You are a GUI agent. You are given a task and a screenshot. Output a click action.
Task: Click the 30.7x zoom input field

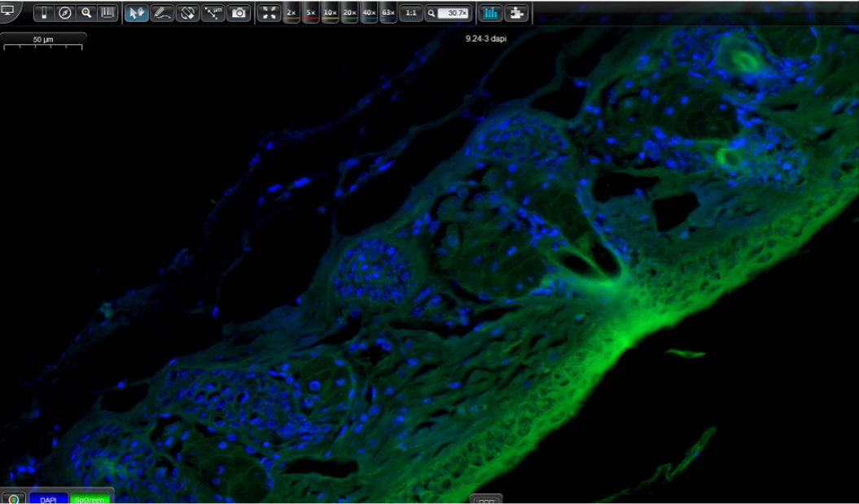coord(454,13)
